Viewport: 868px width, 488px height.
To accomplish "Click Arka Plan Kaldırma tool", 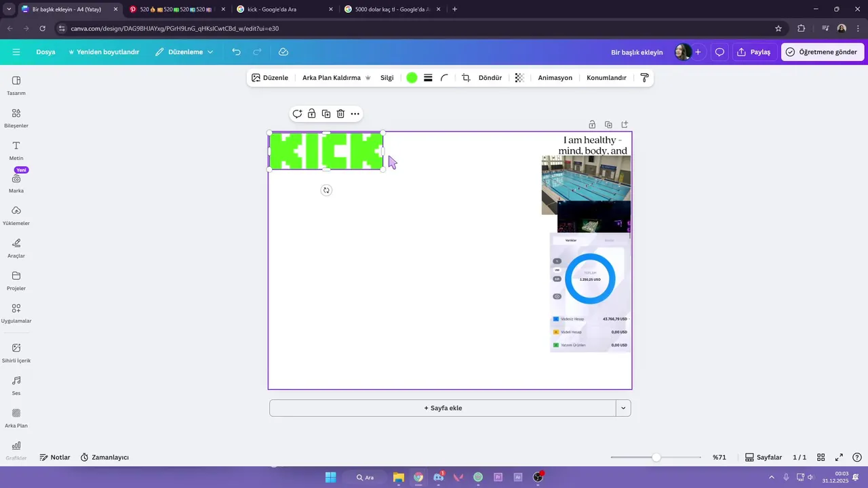I will pos(336,78).
